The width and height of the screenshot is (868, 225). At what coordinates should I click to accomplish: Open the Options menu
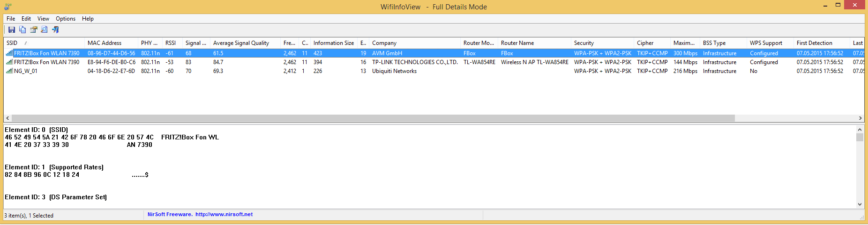tap(66, 19)
